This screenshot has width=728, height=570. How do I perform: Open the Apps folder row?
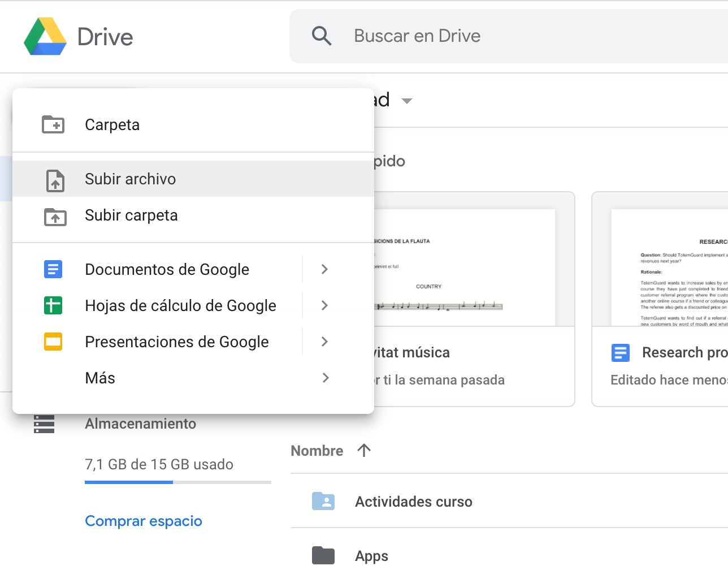click(x=509, y=549)
